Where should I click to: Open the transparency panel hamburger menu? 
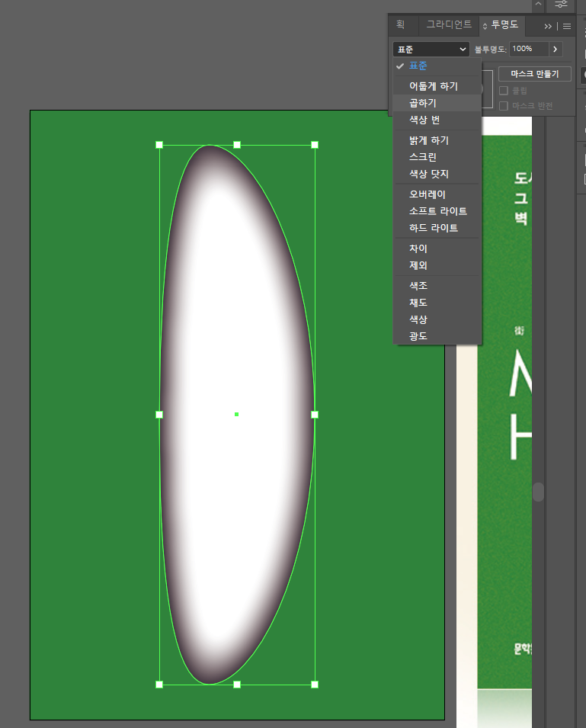click(567, 27)
